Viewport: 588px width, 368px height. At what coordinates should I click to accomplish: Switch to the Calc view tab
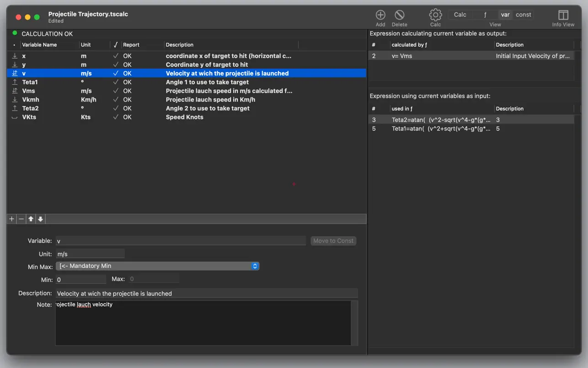(460, 15)
